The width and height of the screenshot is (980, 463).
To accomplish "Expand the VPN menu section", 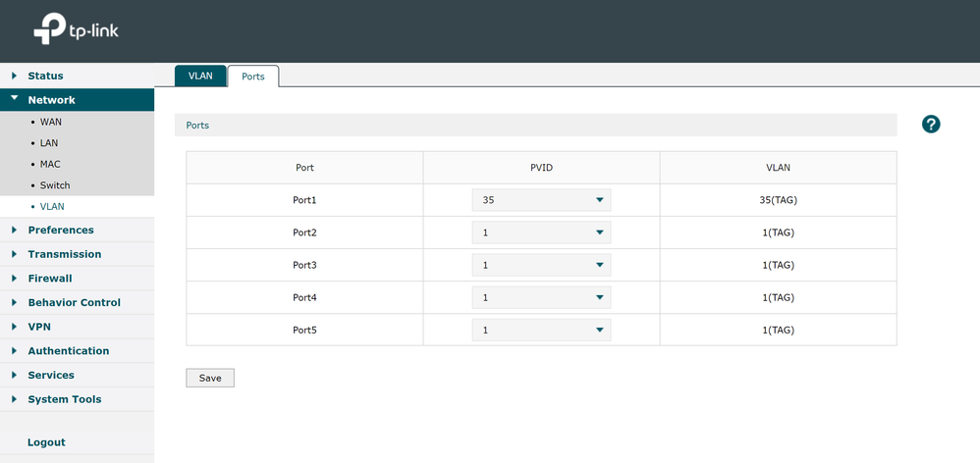I will (39, 327).
